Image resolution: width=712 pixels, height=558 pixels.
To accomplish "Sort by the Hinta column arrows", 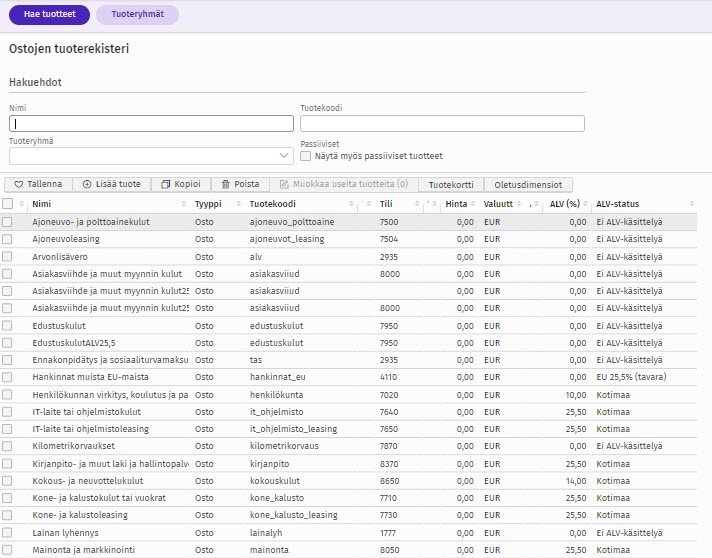I will tap(473, 204).
